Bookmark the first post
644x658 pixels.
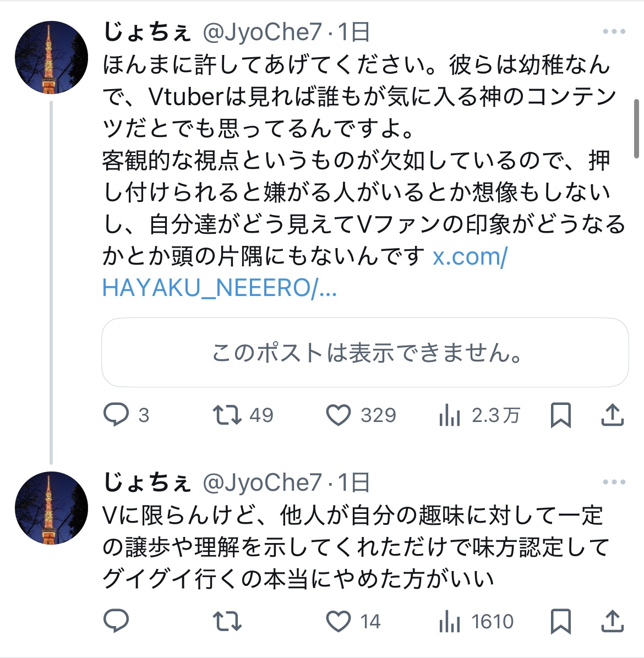(x=560, y=415)
